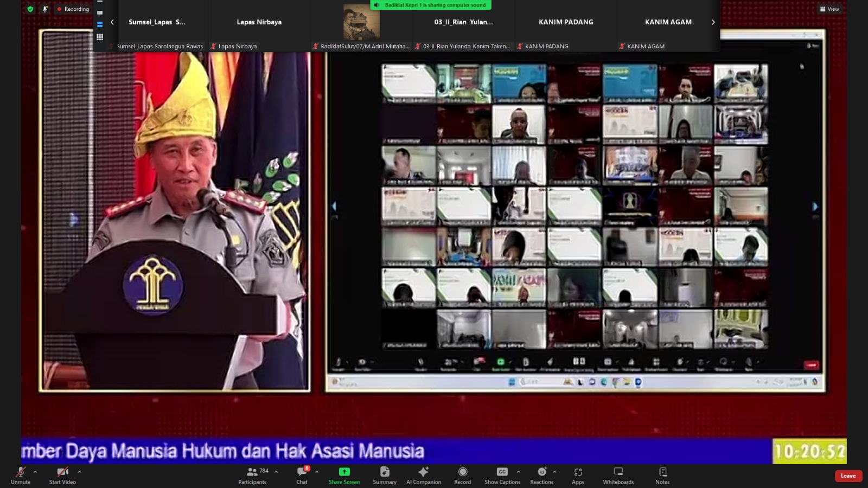This screenshot has width=868, height=488.
Task: Unmute the microphone
Action: 21,475
